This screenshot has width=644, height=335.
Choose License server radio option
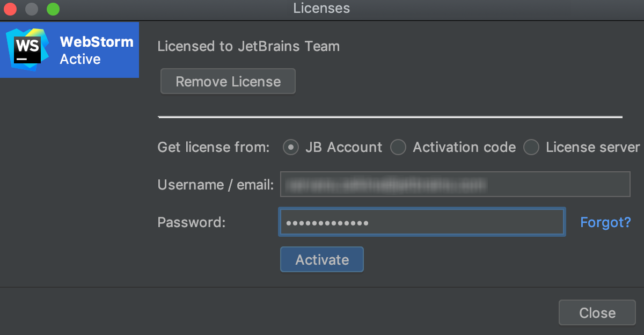[531, 147]
